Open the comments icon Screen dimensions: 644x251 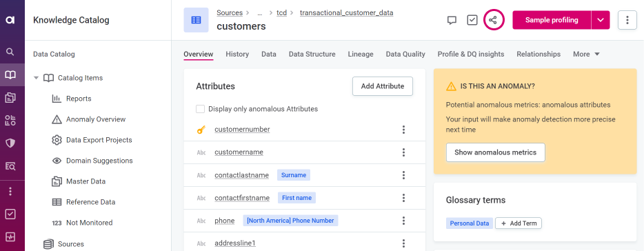(x=452, y=20)
